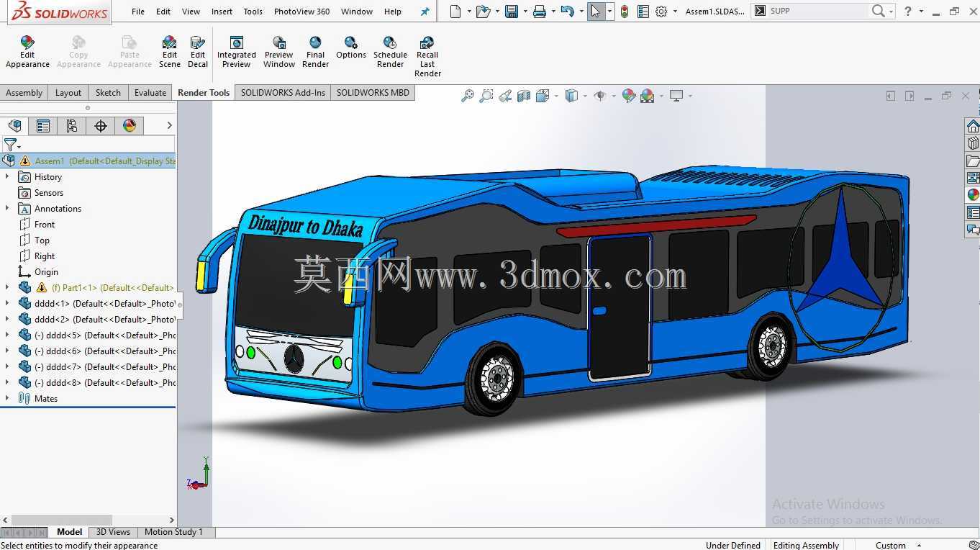Switch to the Assembly tab

coord(24,92)
